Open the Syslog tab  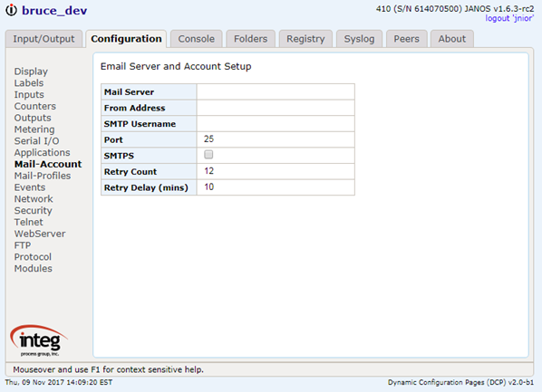(x=359, y=39)
